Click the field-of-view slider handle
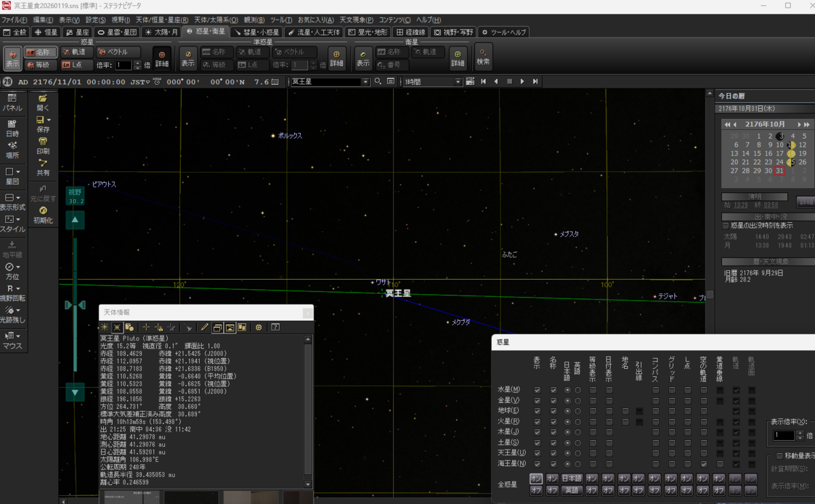 pyautogui.click(x=75, y=305)
